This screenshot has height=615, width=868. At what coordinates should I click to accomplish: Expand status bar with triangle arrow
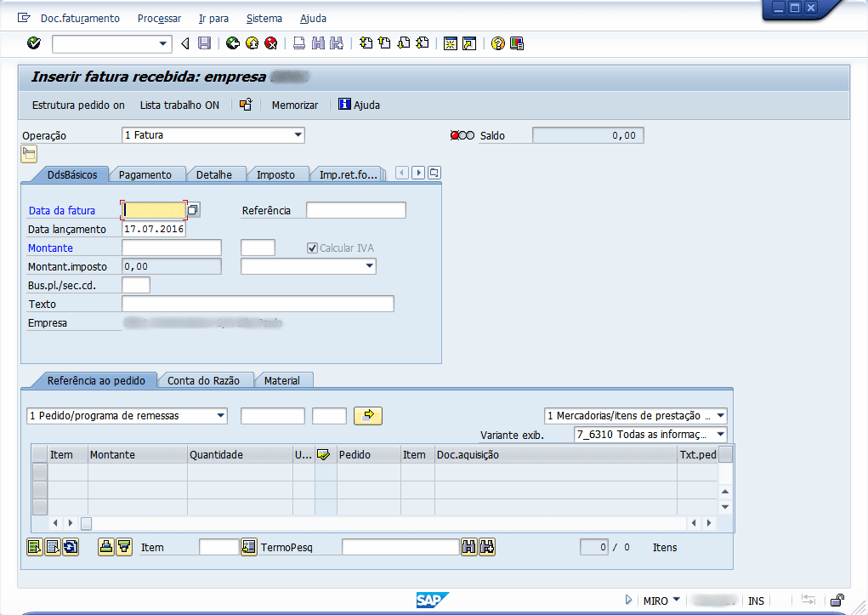click(x=628, y=600)
